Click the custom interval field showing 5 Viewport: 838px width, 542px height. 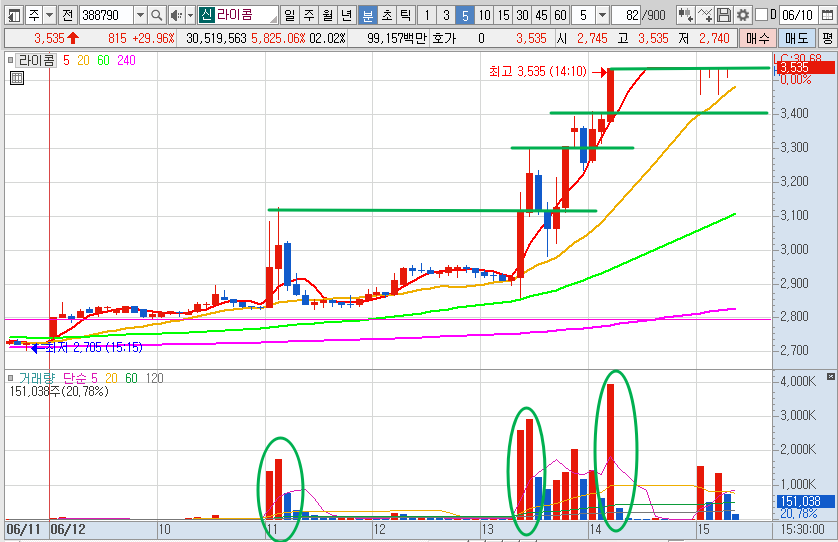pos(583,15)
